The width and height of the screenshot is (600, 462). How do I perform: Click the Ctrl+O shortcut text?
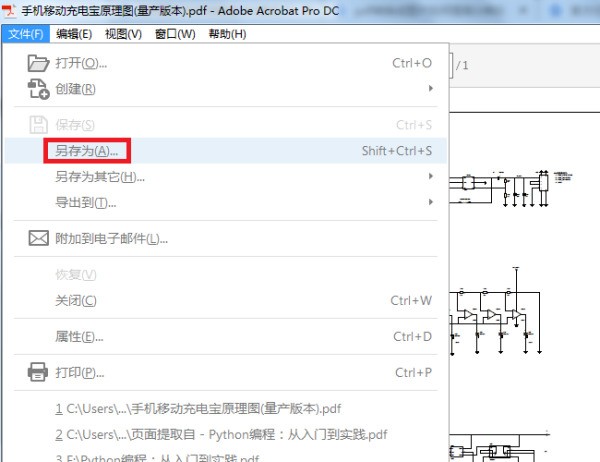412,63
